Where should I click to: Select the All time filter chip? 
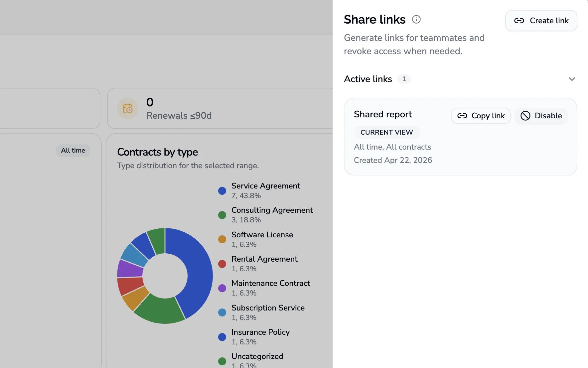click(73, 150)
